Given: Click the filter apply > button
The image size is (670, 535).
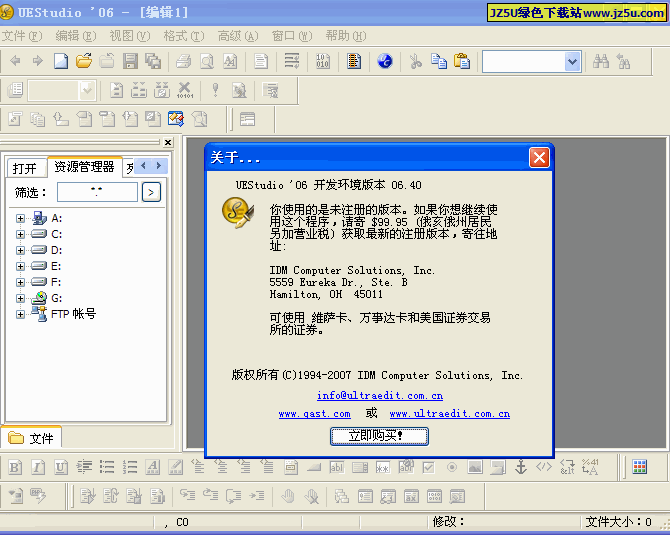Looking at the screenshot, I should pos(151,192).
